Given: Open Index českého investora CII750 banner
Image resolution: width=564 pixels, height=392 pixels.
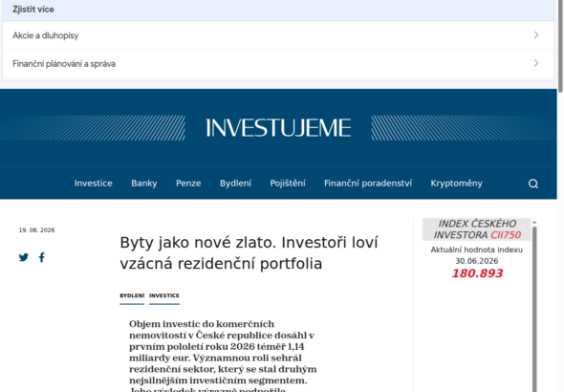Looking at the screenshot, I should (477, 229).
